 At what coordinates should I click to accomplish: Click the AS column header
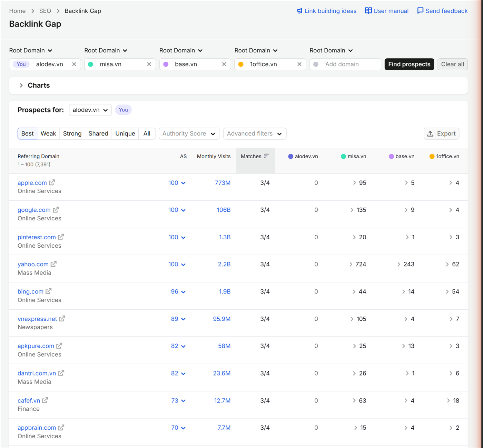(183, 156)
